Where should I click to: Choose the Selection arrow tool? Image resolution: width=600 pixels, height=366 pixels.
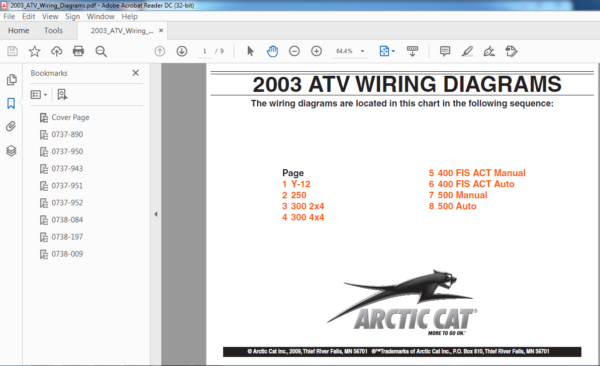[250, 51]
